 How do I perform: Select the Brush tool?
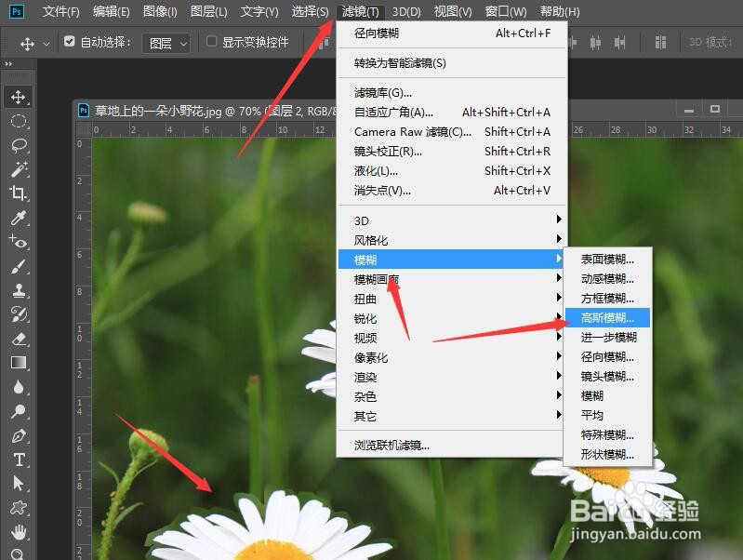pos(19,266)
